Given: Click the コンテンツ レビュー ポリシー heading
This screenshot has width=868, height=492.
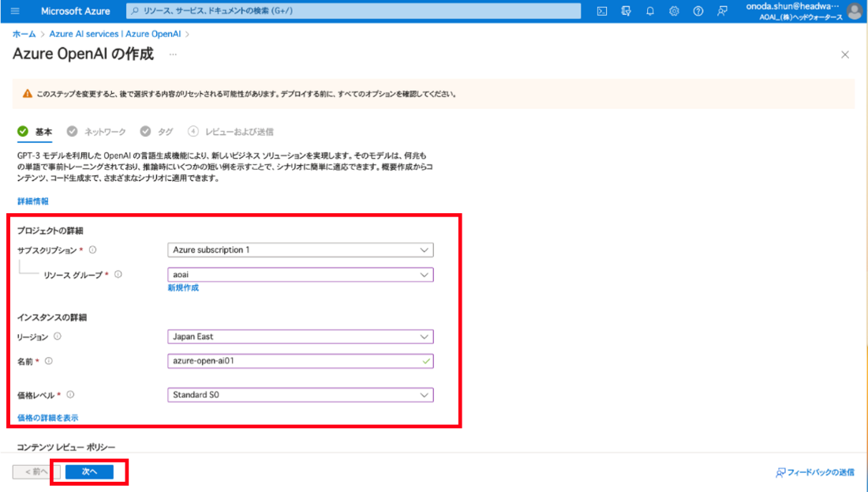Looking at the screenshot, I should coord(65,447).
